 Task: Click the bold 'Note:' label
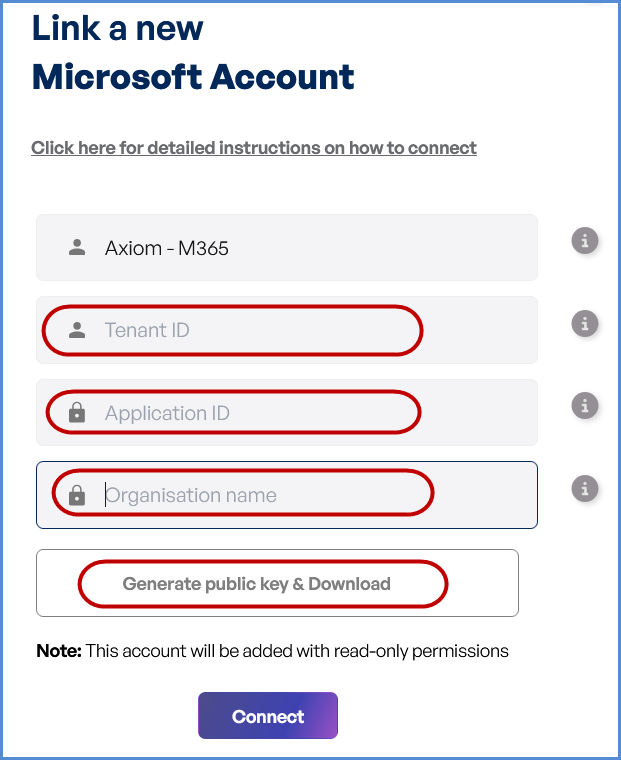(59, 651)
